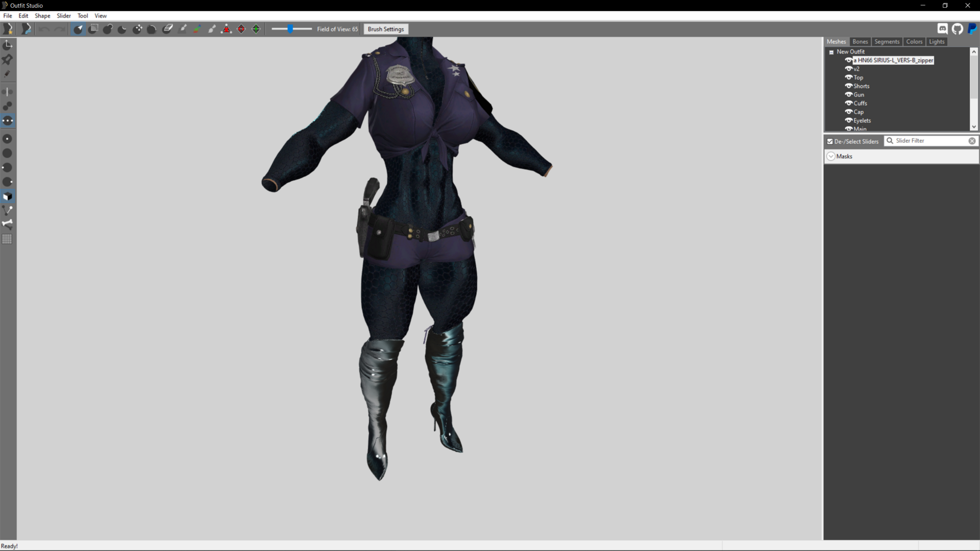
Task: Hide the Eyelets mesh
Action: pyautogui.click(x=849, y=120)
